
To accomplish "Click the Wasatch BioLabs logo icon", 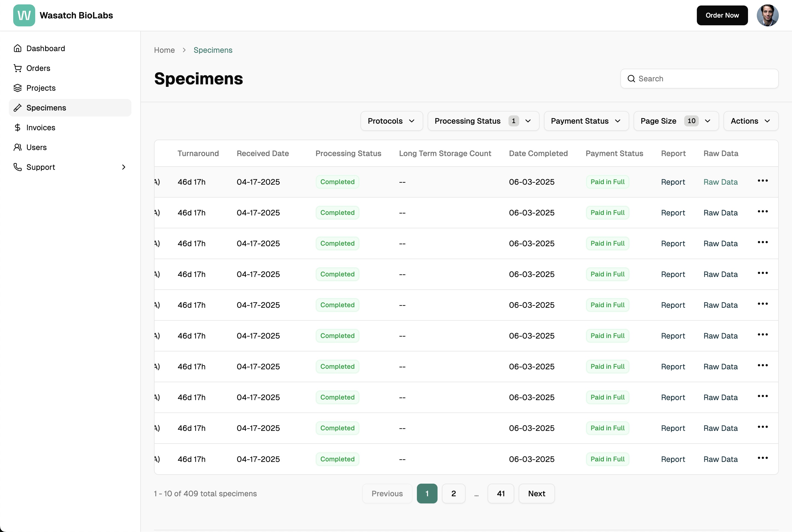I will [x=24, y=15].
